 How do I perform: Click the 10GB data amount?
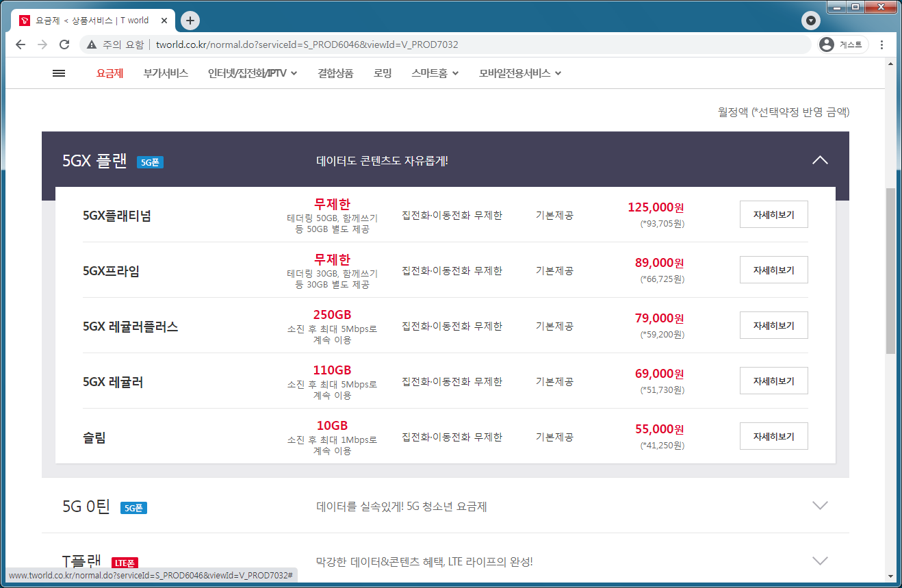point(332,426)
